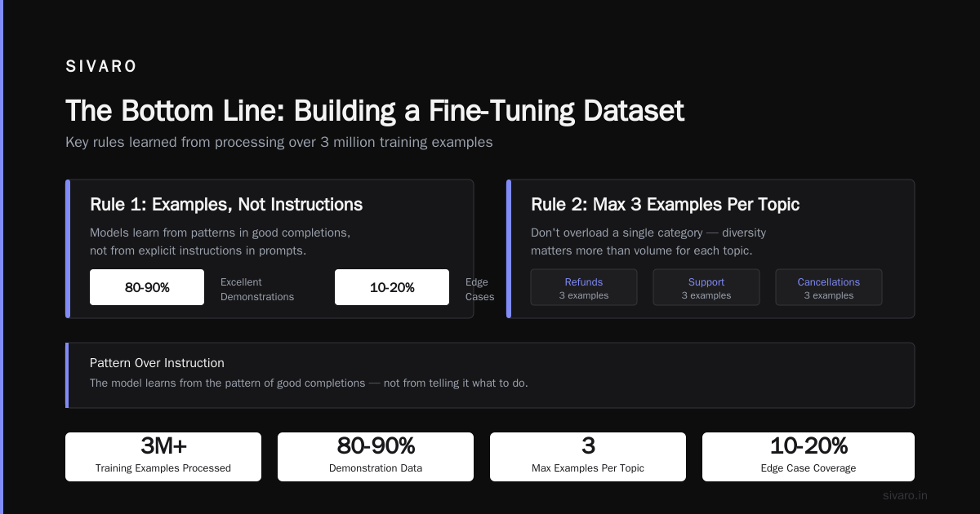Click the 80-90% Demonstration Data stat card
The height and width of the screenshot is (514, 980).
[376, 457]
